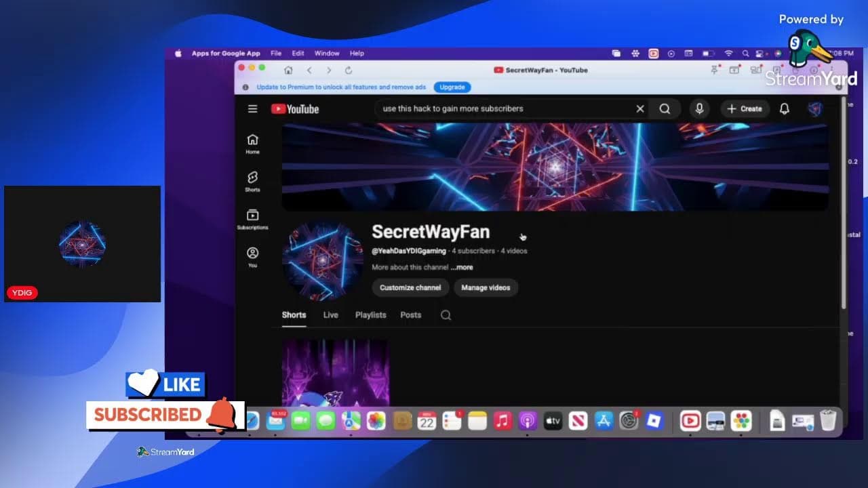Open the purple Shorts video thumbnail
This screenshot has width=868, height=488.
[336, 373]
